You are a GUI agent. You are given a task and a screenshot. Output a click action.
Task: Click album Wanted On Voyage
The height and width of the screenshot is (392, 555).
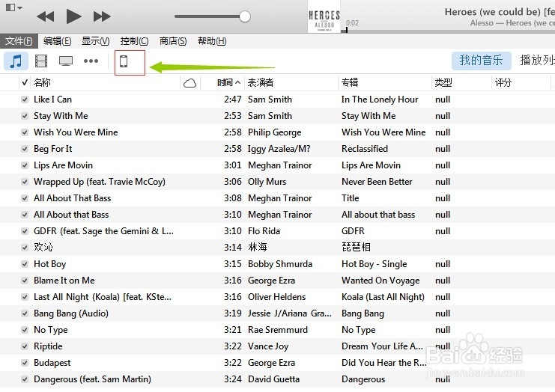coord(380,281)
